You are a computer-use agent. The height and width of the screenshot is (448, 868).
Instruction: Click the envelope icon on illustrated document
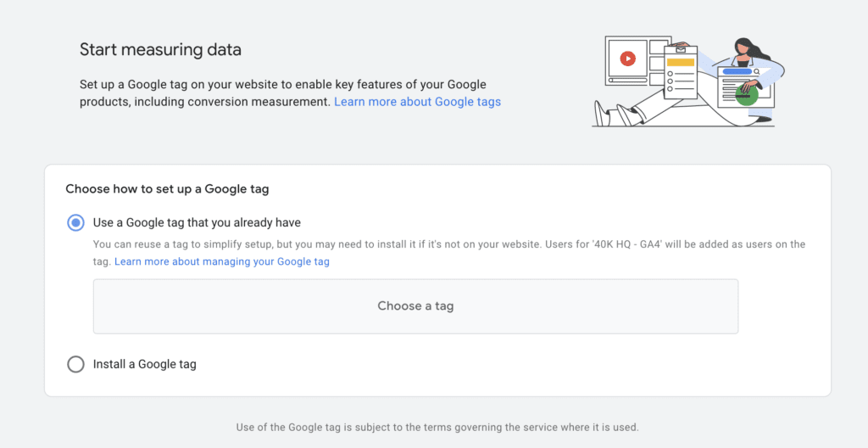click(680, 49)
